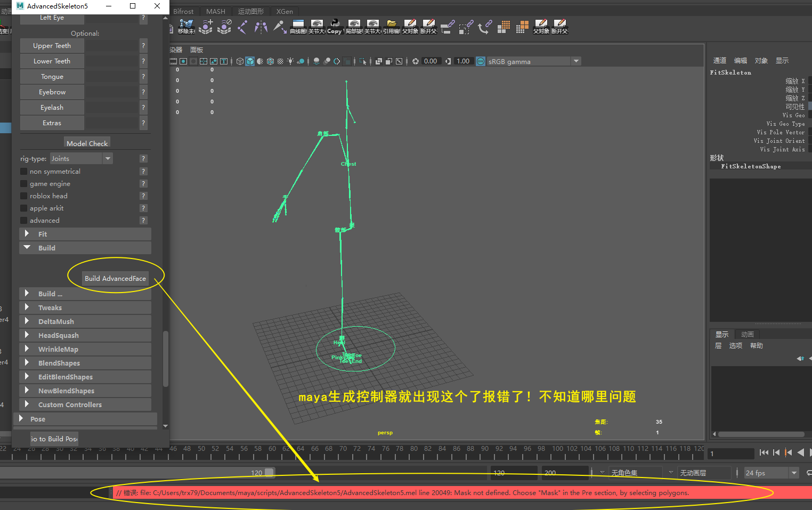Expand the BlendShapes section
This screenshot has width=812, height=510.
coord(85,363)
